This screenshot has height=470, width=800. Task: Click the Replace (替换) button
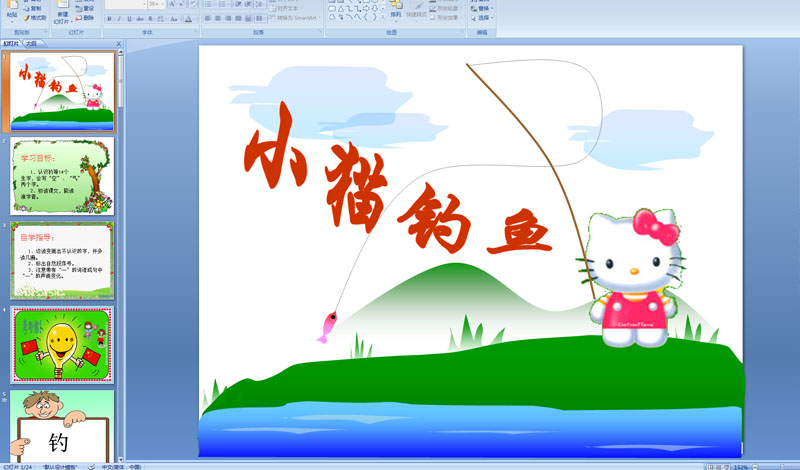click(482, 8)
